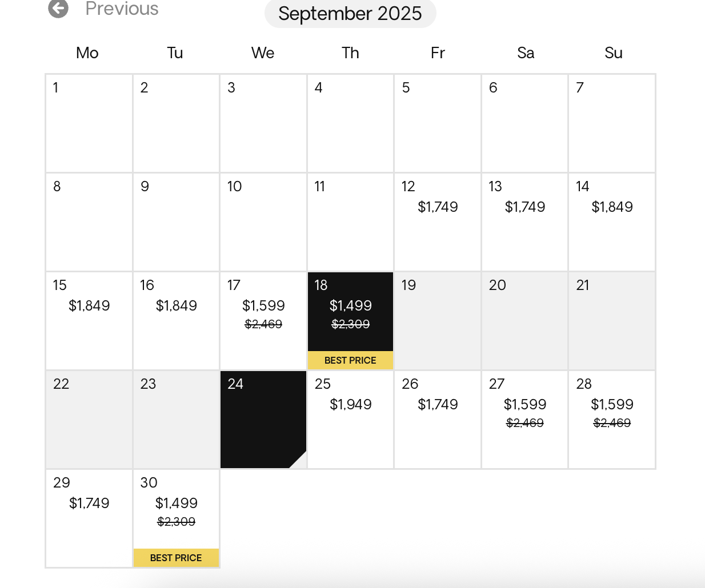Screen dimensions: 705x588
Task: Select the highlighted September 24 cell
Action: tap(263, 420)
